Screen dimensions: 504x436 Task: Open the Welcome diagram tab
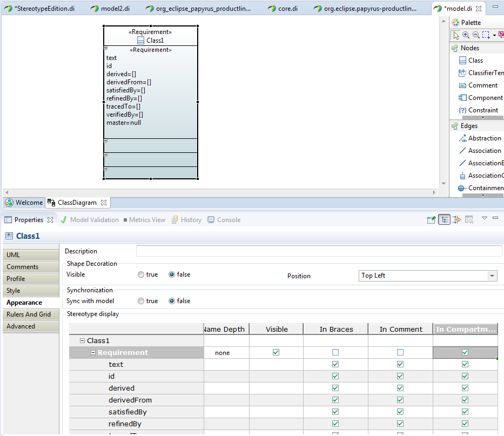click(24, 203)
